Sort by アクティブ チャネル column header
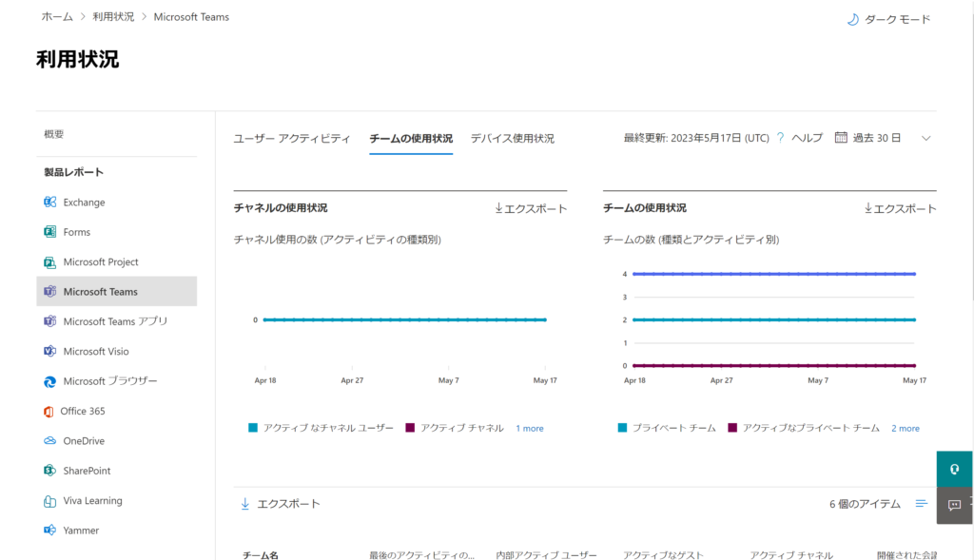Viewport: 974px width, 560px height. click(x=791, y=555)
